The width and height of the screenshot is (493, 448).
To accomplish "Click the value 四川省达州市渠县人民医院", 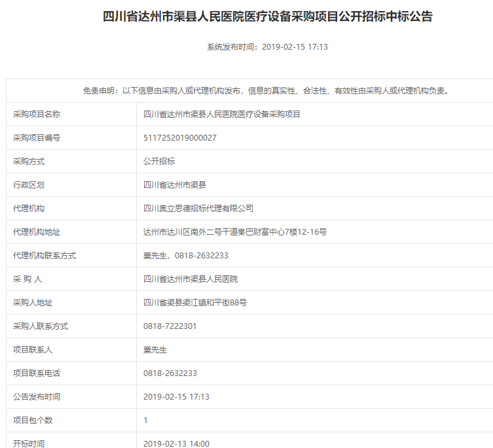I will 191,279.
